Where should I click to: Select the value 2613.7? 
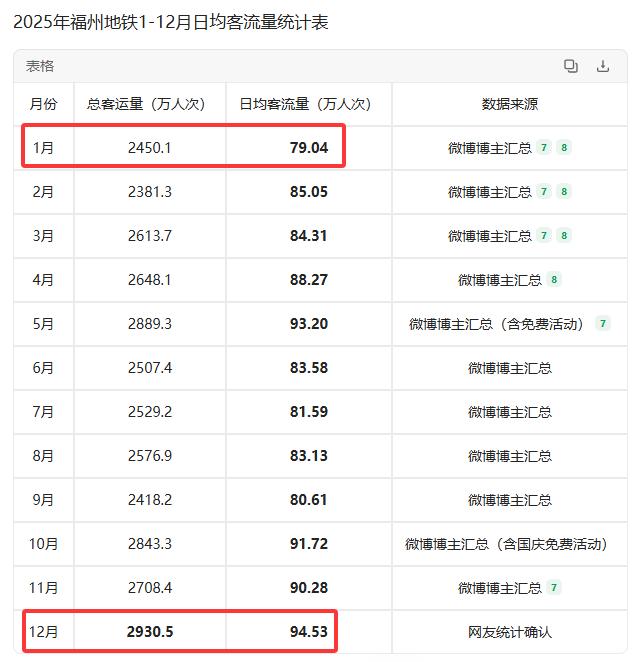[x=150, y=236]
